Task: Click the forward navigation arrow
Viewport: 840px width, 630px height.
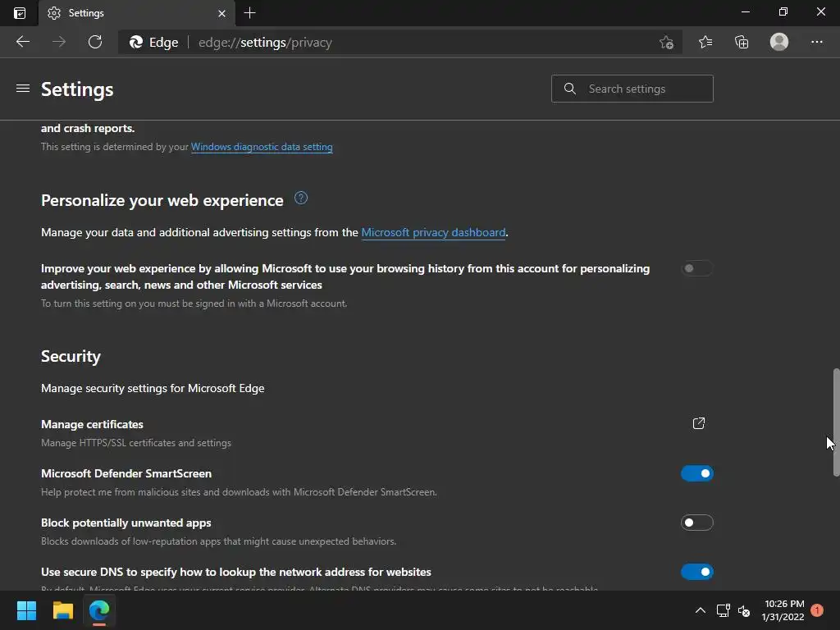Action: pos(59,42)
